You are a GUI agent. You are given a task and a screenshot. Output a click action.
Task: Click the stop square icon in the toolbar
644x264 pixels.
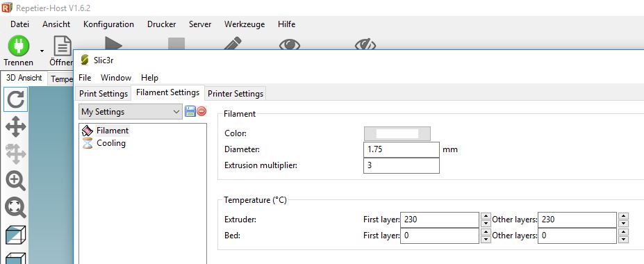click(x=176, y=44)
